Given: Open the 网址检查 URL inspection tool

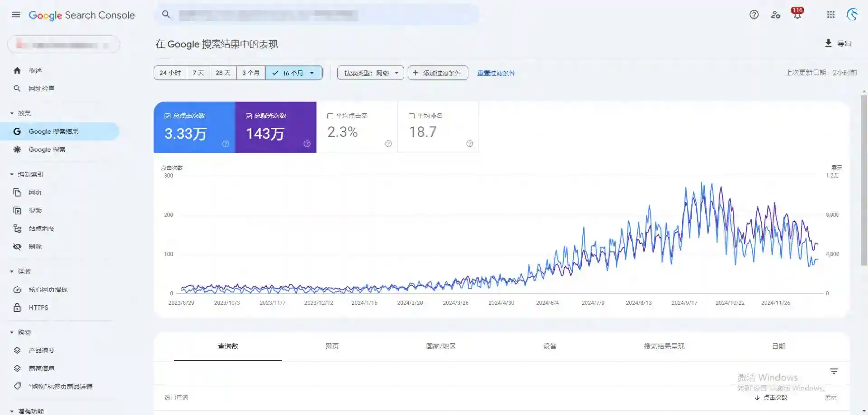Looking at the screenshot, I should pyautogui.click(x=41, y=89).
